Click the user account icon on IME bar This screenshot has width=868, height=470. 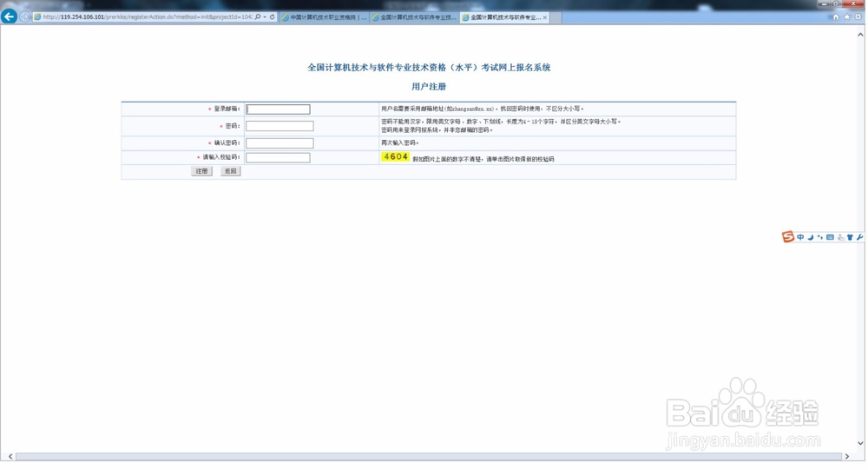tap(840, 237)
